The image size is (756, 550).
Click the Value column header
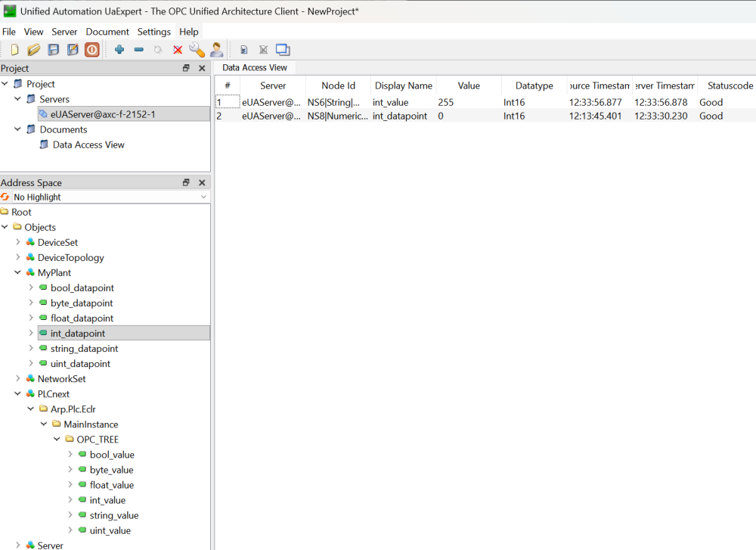pos(469,85)
